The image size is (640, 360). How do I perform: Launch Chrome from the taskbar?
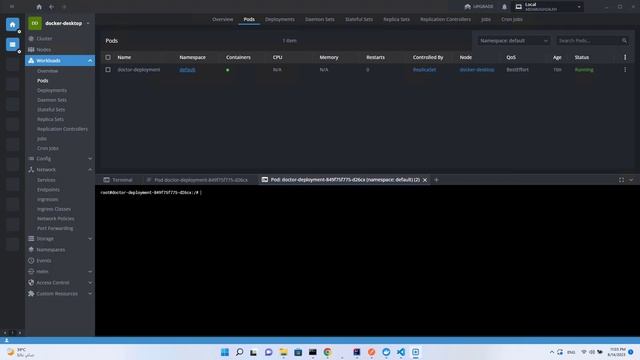[327, 352]
